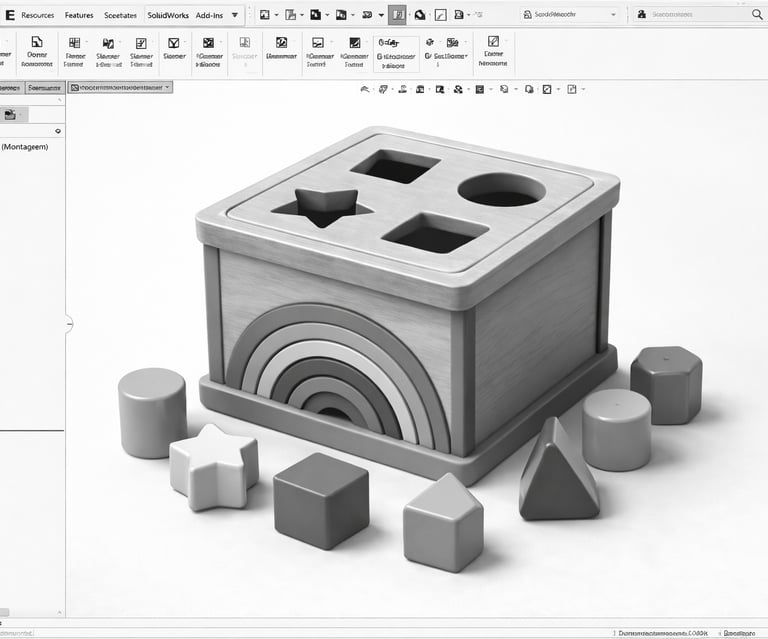
Task: Toggle the highlighted grey quick-access button
Action: pyautogui.click(x=397, y=15)
